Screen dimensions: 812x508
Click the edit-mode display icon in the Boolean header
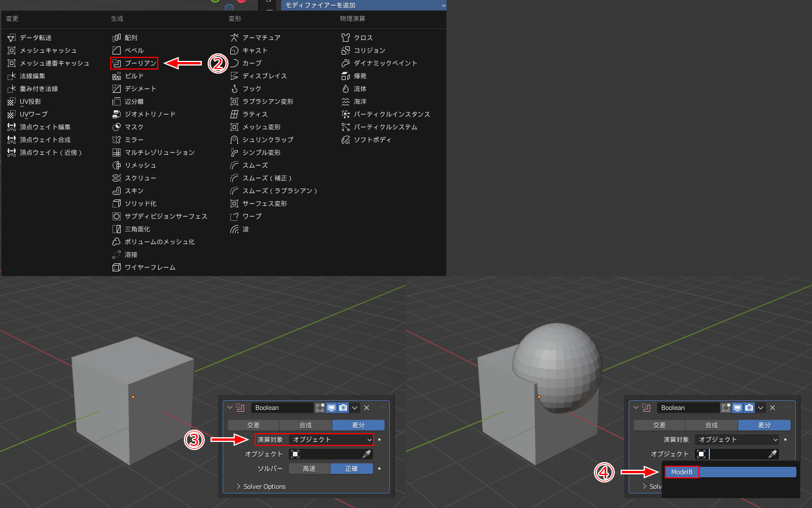coord(320,408)
